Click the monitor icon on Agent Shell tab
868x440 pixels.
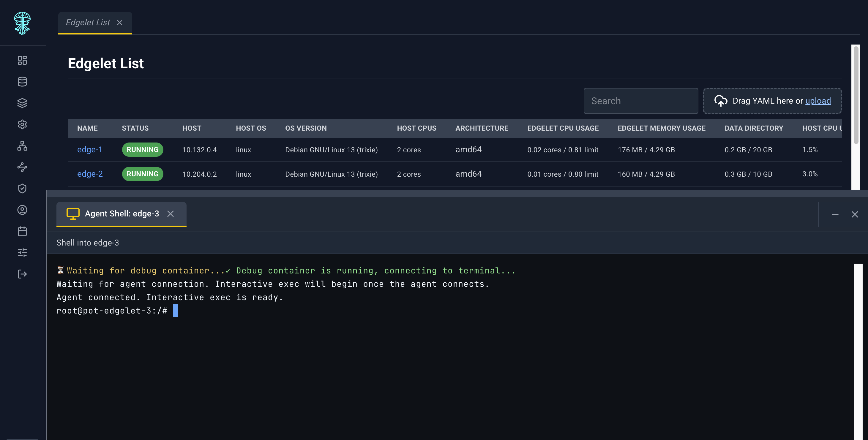tap(73, 214)
